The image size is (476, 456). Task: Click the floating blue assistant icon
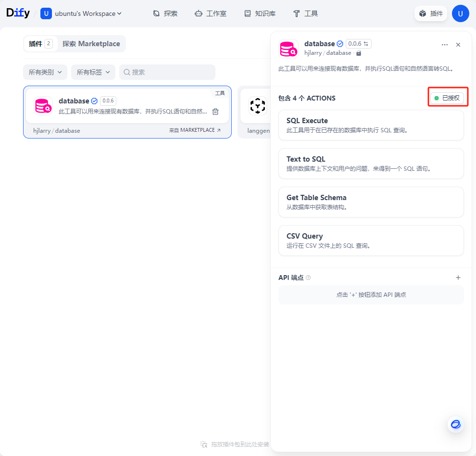(x=456, y=424)
